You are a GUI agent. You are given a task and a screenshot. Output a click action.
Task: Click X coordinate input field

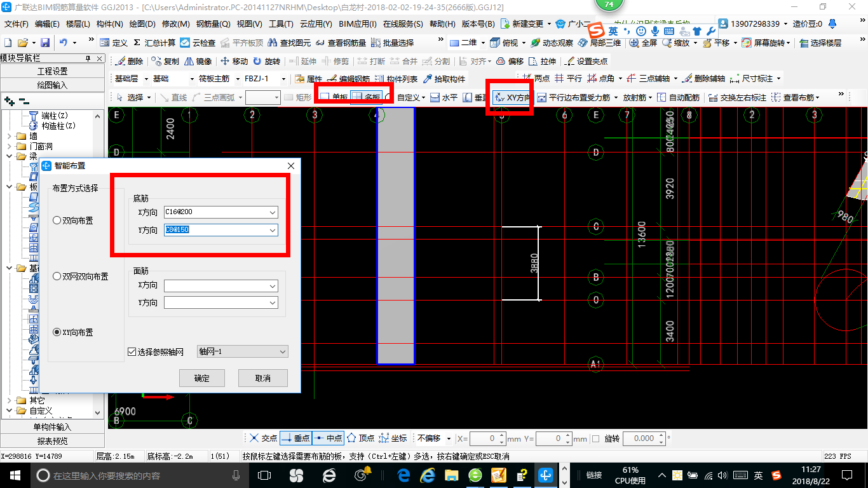(x=484, y=438)
